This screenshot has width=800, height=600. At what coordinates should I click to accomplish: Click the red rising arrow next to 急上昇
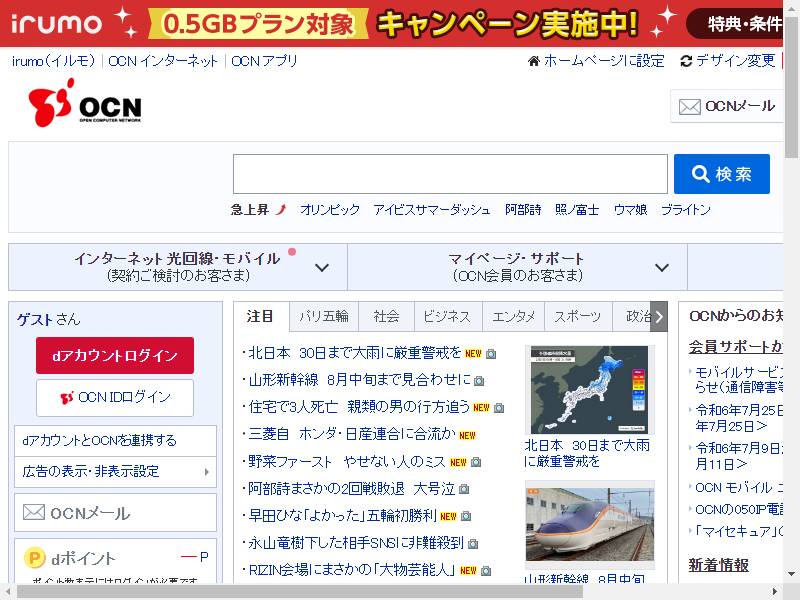tap(281, 209)
